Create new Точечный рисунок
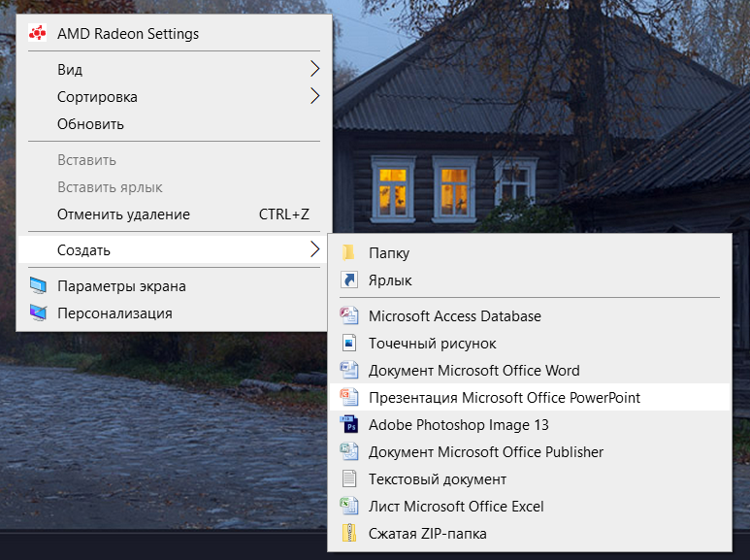The height and width of the screenshot is (560, 750). point(530,344)
